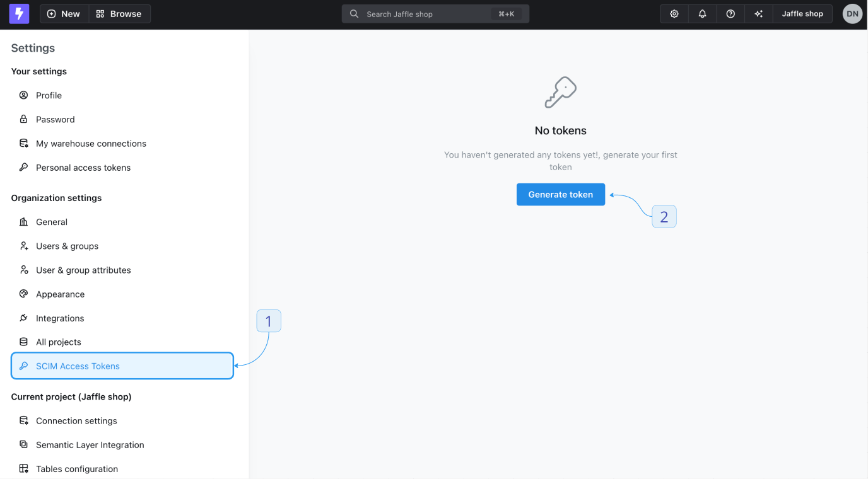Click the User & group attributes icon
The height and width of the screenshot is (479, 868).
24,270
